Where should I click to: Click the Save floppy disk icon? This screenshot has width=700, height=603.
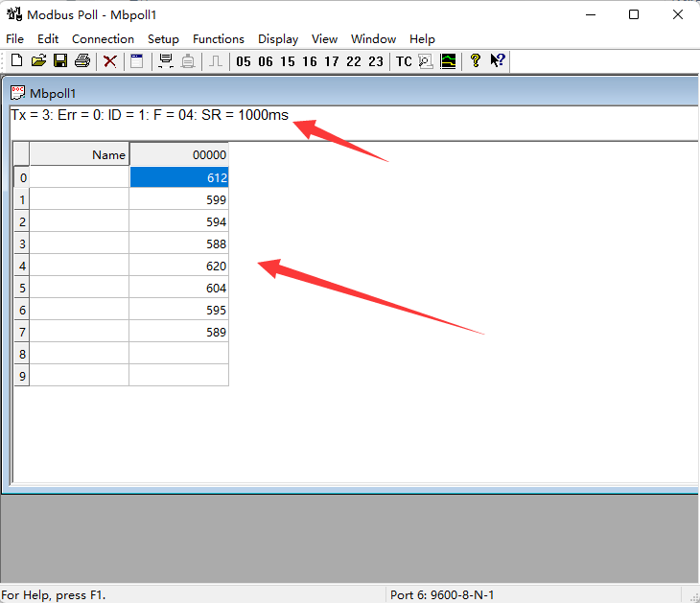coord(60,60)
